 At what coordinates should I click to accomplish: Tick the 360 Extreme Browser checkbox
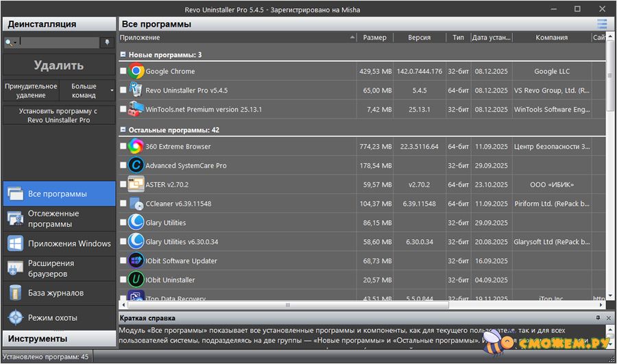click(x=123, y=147)
